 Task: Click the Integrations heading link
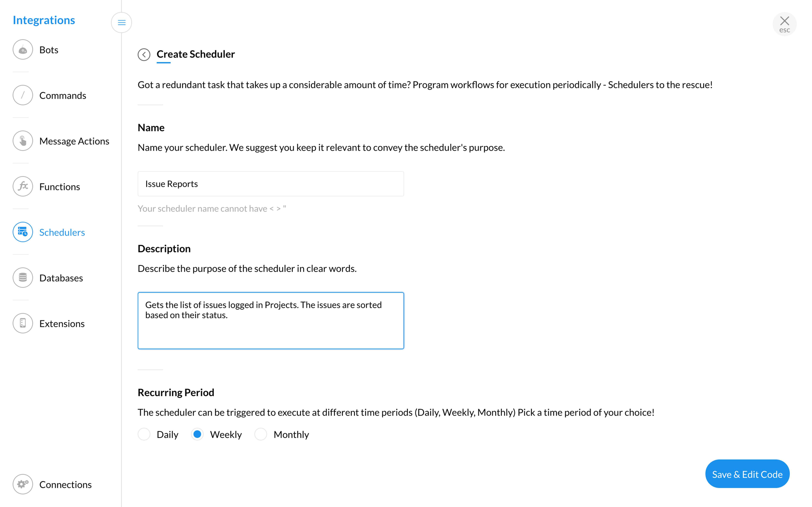pyautogui.click(x=44, y=20)
